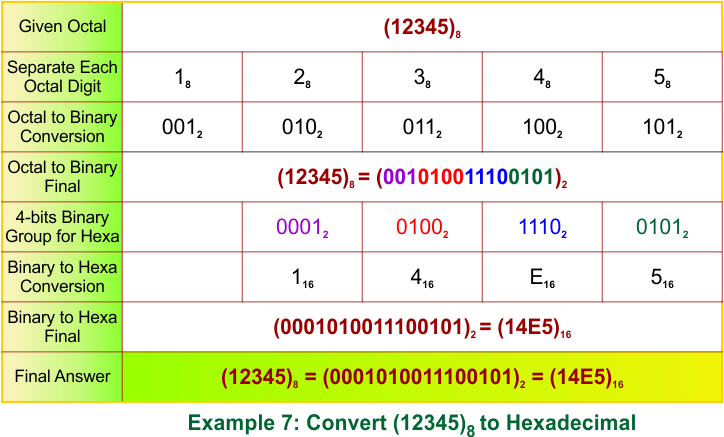Click the 'Example 7: Convert (12345)₈ to Hexadecimal' caption

(412, 424)
